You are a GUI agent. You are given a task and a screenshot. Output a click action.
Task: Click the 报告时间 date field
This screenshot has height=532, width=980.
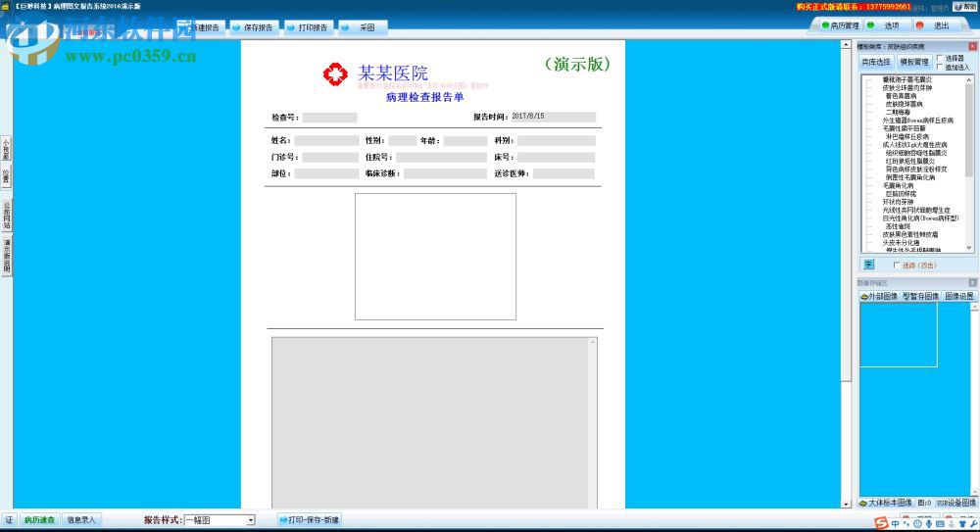553,117
